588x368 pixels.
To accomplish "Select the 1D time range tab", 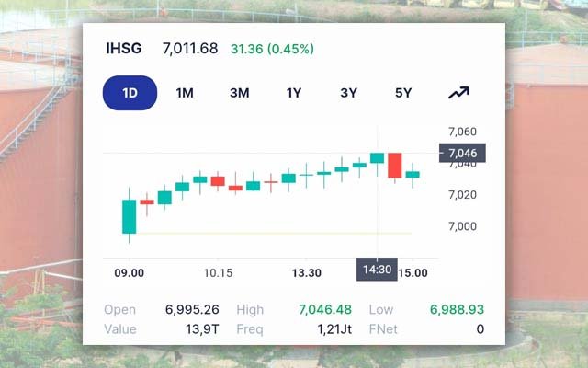I will point(130,93).
